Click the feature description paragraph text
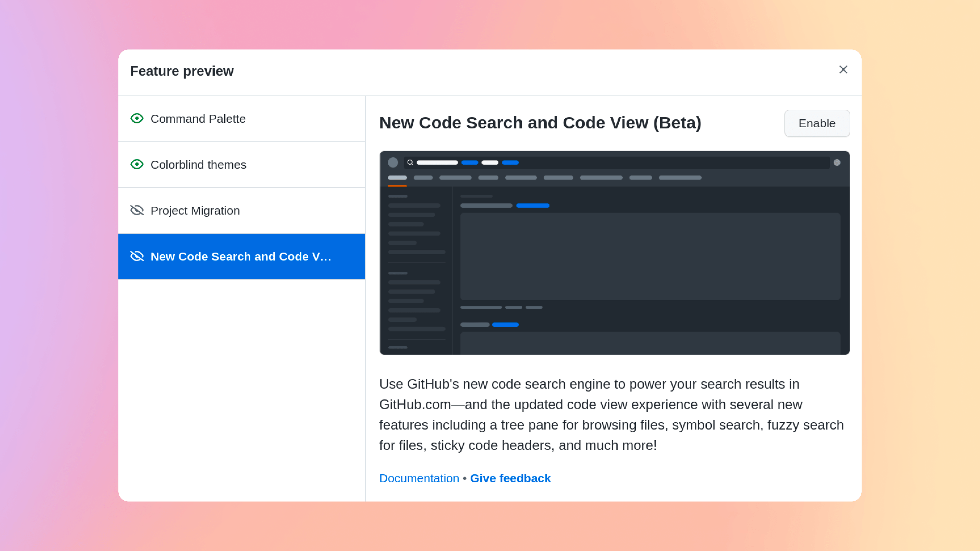Viewport: 980px width, 551px height. pyautogui.click(x=611, y=415)
